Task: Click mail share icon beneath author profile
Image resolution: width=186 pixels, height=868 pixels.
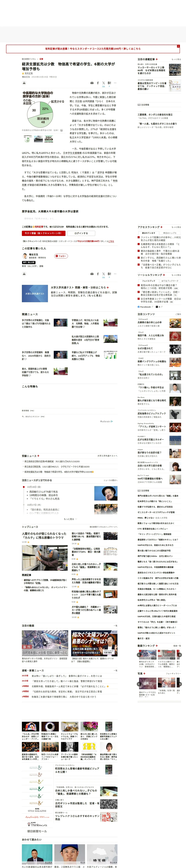Action: pos(92,274)
